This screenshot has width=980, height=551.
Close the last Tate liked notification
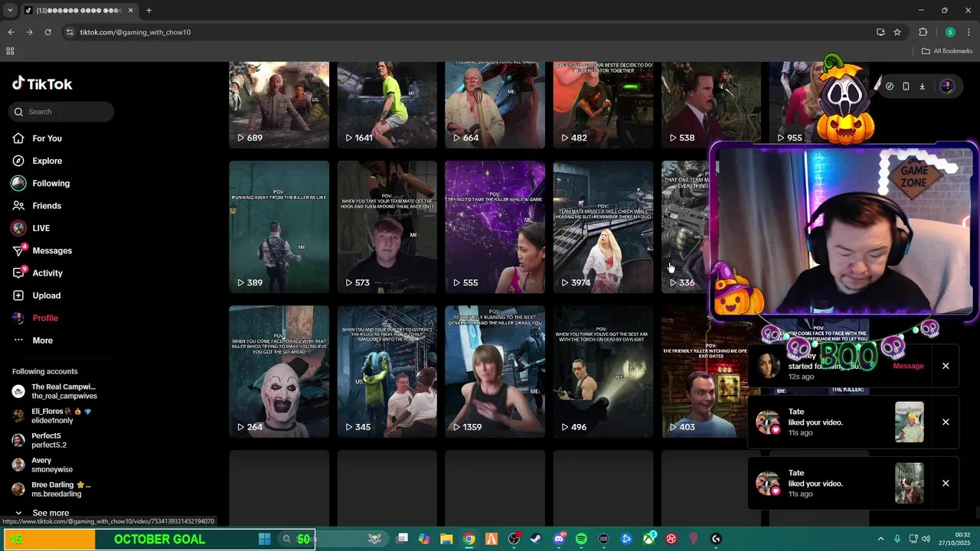click(x=946, y=483)
